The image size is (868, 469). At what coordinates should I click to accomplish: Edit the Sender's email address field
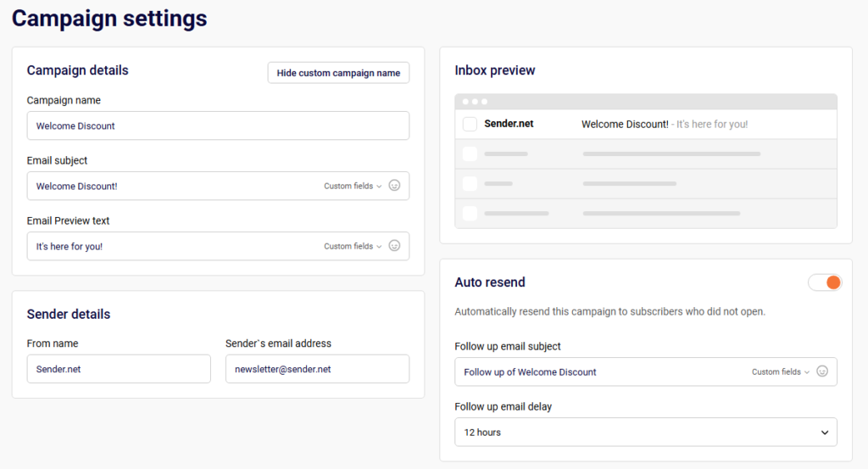[317, 369]
